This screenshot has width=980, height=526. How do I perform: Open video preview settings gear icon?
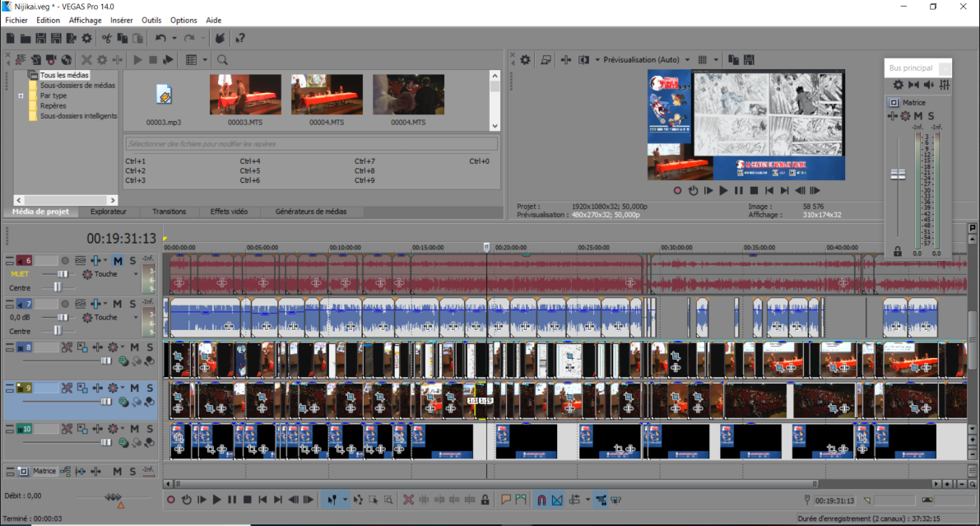[x=525, y=60]
